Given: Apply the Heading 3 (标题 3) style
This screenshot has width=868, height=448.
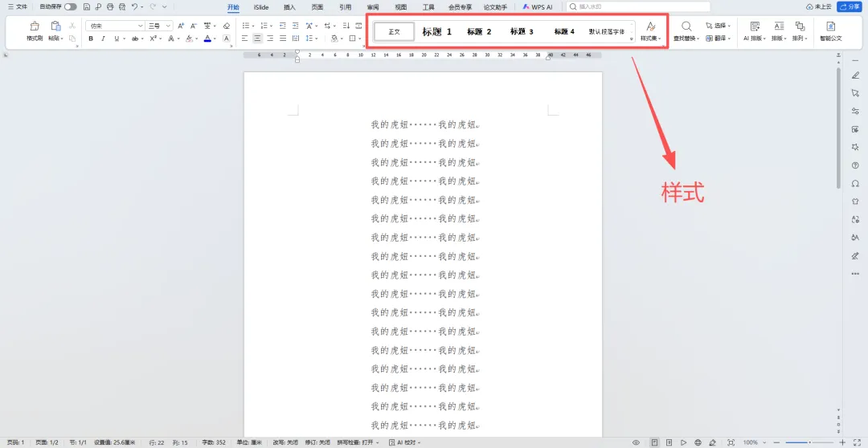Looking at the screenshot, I should pos(522,31).
